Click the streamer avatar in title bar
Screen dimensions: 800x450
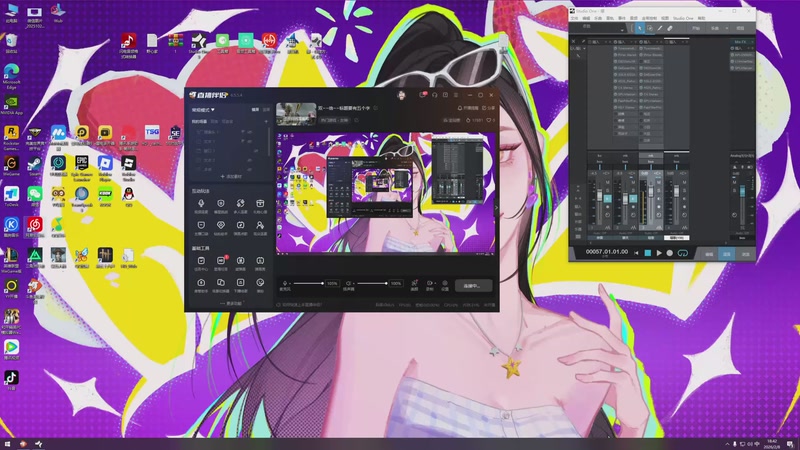click(402, 95)
